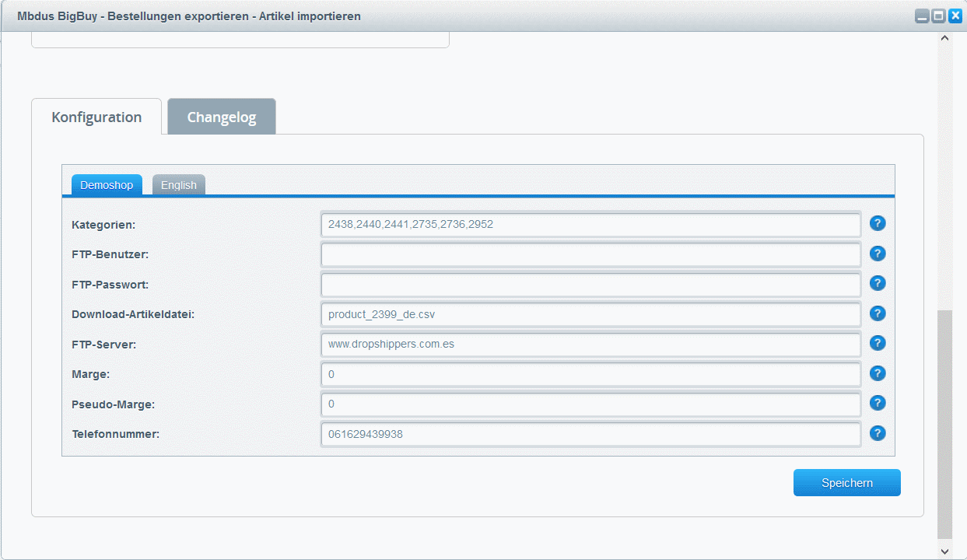The height and width of the screenshot is (560, 967).
Task: Show help for Marge field
Action: point(878,373)
